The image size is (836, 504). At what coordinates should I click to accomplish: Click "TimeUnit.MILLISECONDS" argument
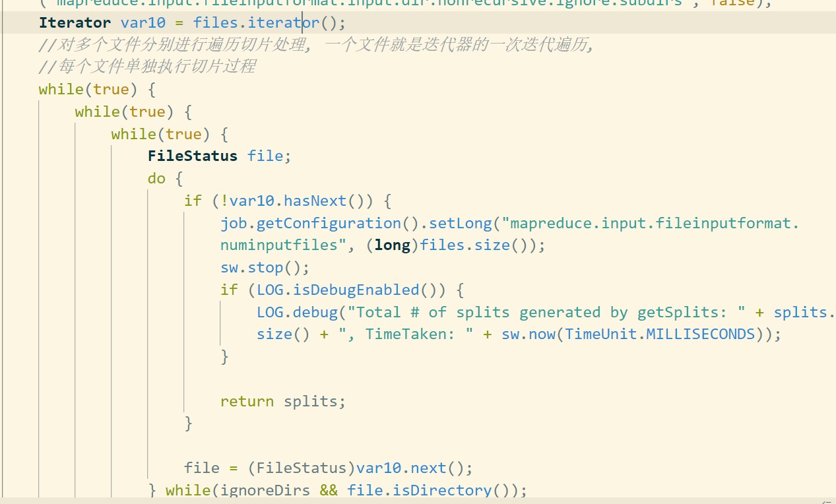click(x=660, y=334)
